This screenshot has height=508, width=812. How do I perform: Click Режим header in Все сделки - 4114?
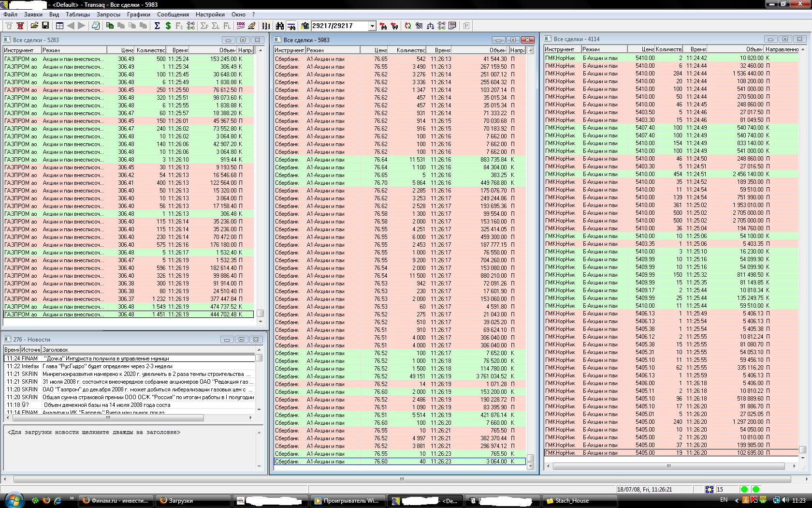(x=604, y=49)
